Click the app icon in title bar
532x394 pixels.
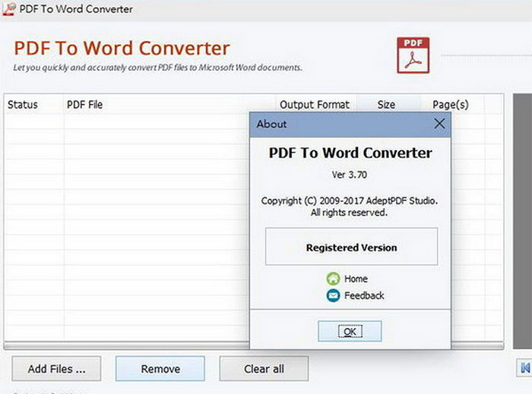9,9
